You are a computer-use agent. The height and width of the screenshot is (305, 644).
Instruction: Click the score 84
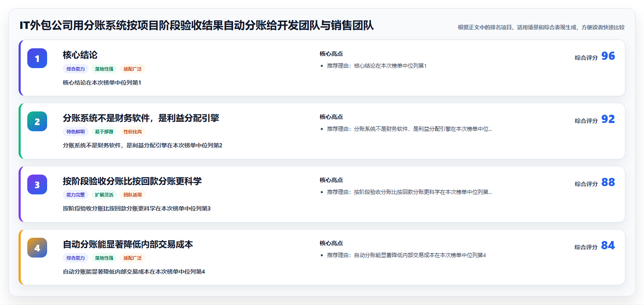pyautogui.click(x=608, y=246)
